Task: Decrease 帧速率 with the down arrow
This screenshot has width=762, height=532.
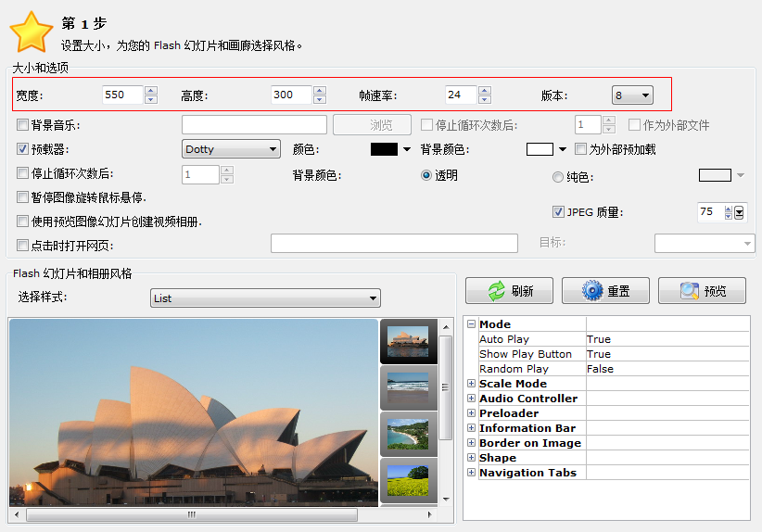Action: click(x=485, y=99)
